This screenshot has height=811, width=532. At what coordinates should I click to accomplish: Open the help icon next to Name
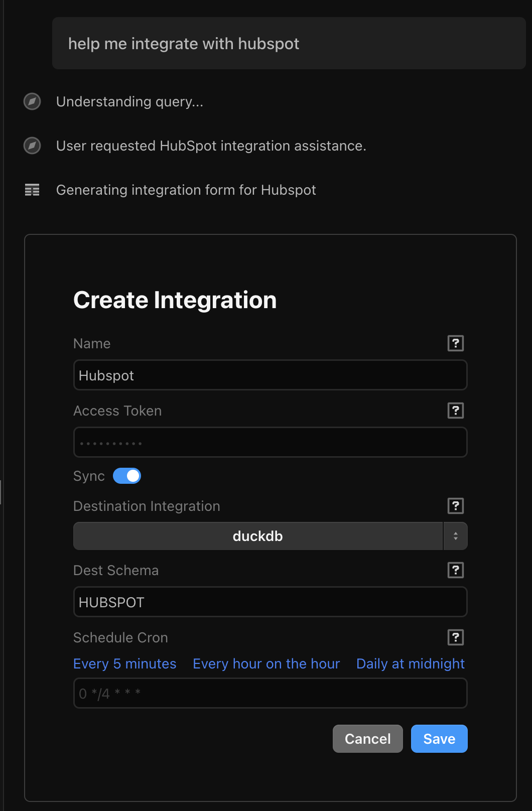(455, 343)
